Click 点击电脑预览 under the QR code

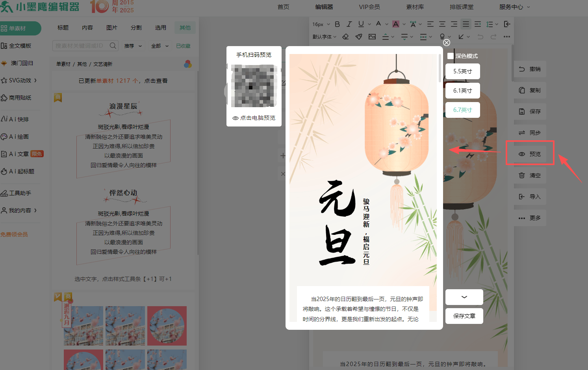click(254, 118)
